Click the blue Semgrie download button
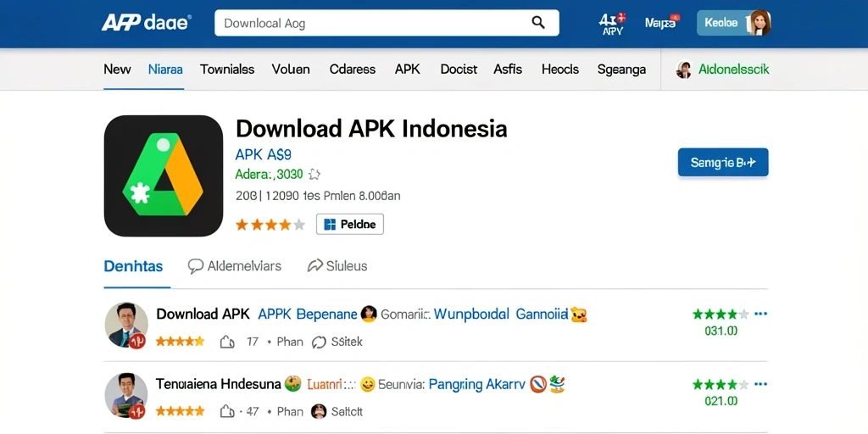Screen dimensions: 868x434 tap(723, 163)
